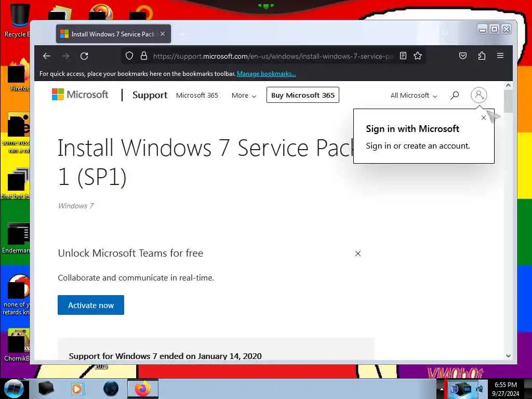Click Buy Microsoft 365 button
The width and height of the screenshot is (532, 399).
tap(303, 95)
